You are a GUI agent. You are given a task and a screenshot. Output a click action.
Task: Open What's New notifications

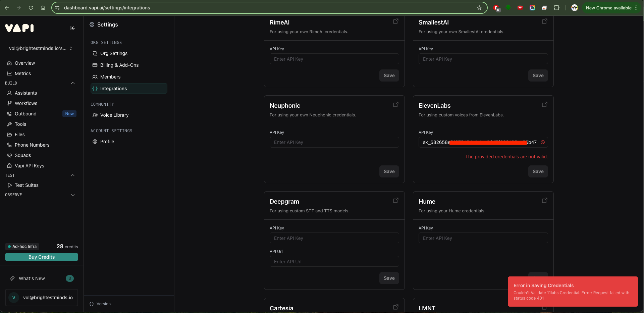pyautogui.click(x=32, y=278)
